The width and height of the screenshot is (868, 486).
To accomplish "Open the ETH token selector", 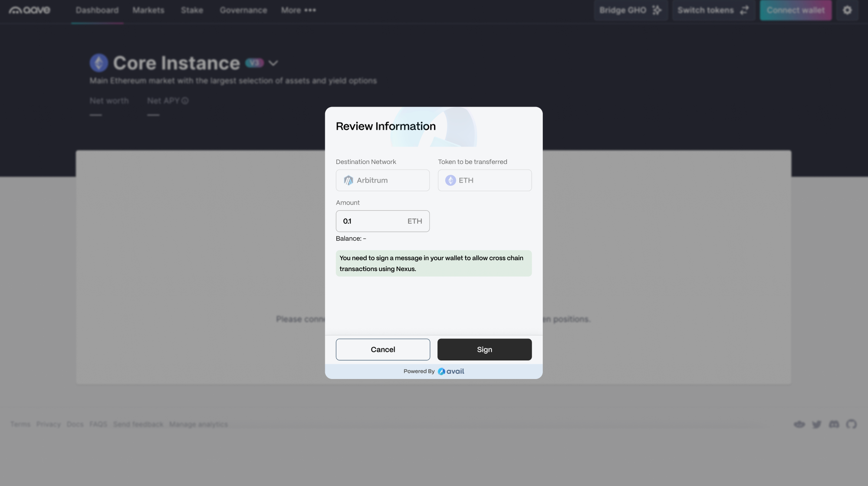I will (x=484, y=180).
